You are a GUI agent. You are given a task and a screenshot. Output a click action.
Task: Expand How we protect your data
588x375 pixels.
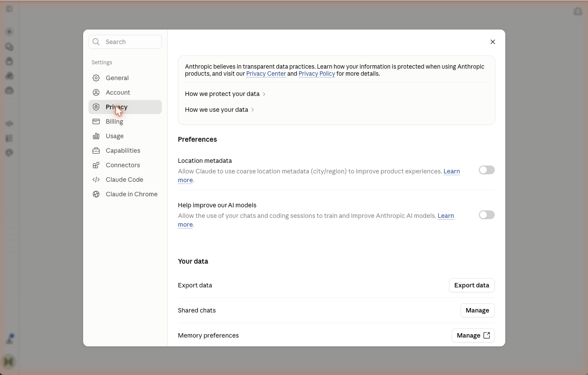click(225, 94)
